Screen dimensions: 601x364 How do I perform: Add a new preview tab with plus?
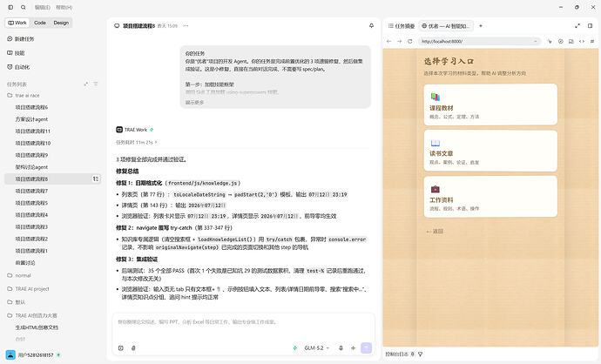[x=481, y=26]
